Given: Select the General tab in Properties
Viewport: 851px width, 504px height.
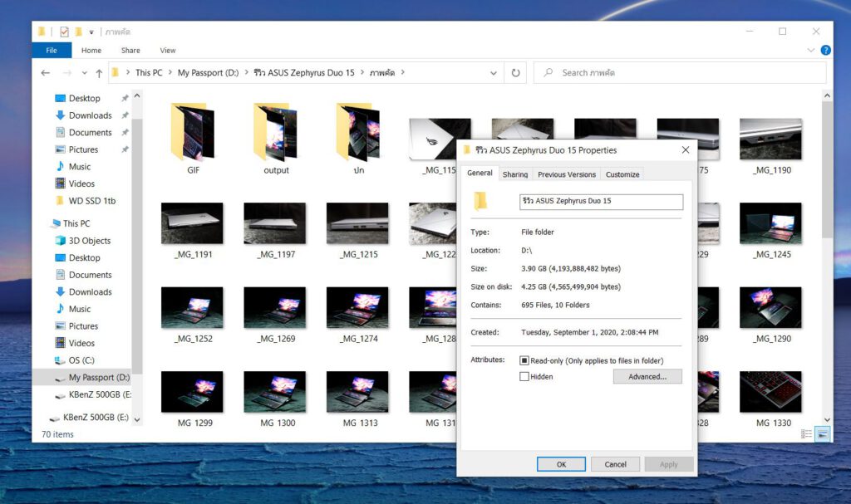Looking at the screenshot, I should (x=480, y=173).
